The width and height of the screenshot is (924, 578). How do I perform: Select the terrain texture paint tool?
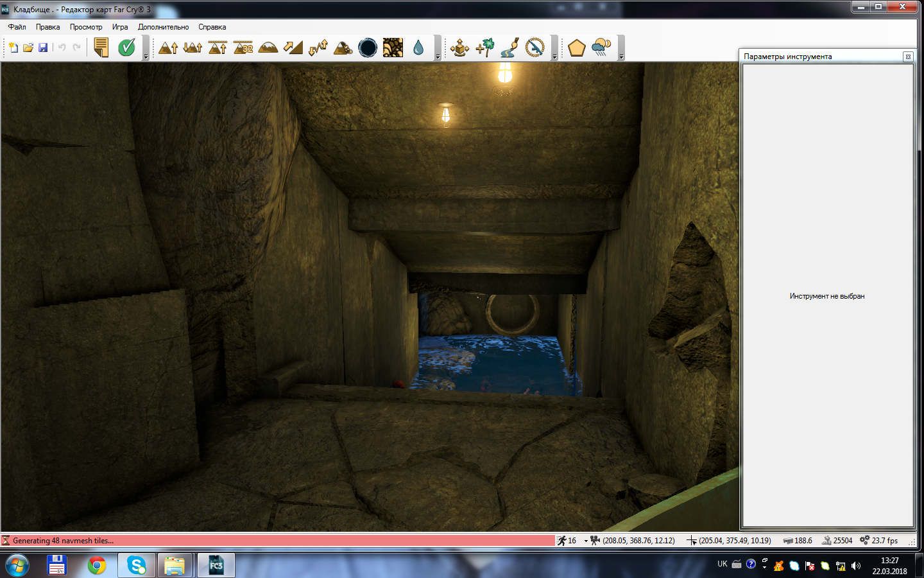393,48
